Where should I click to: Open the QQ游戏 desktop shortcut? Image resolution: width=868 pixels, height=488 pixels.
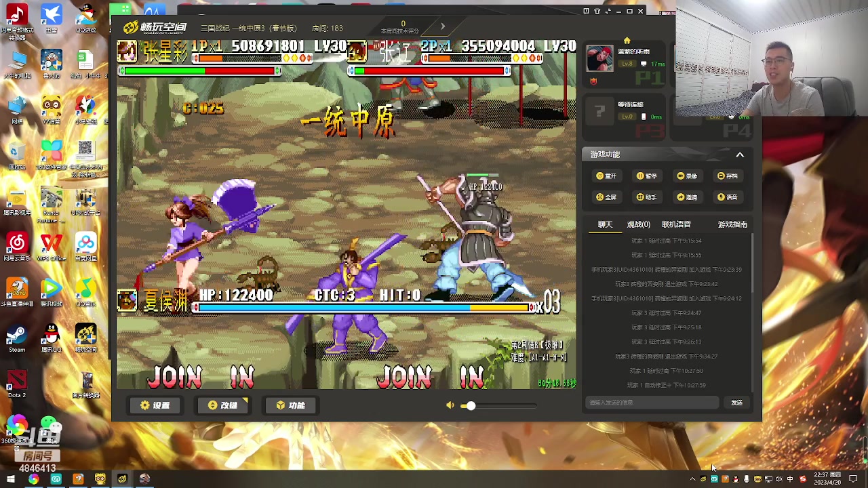click(x=85, y=18)
